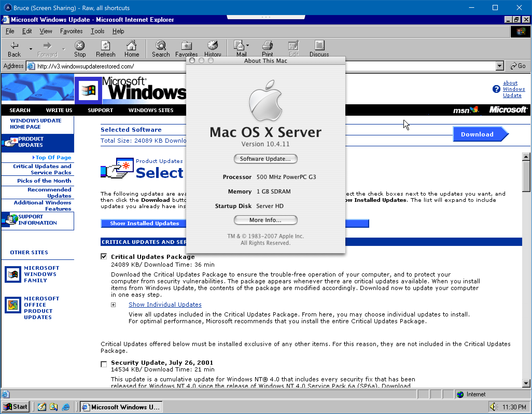Click More Info in About This Mac dialog

coord(265,220)
